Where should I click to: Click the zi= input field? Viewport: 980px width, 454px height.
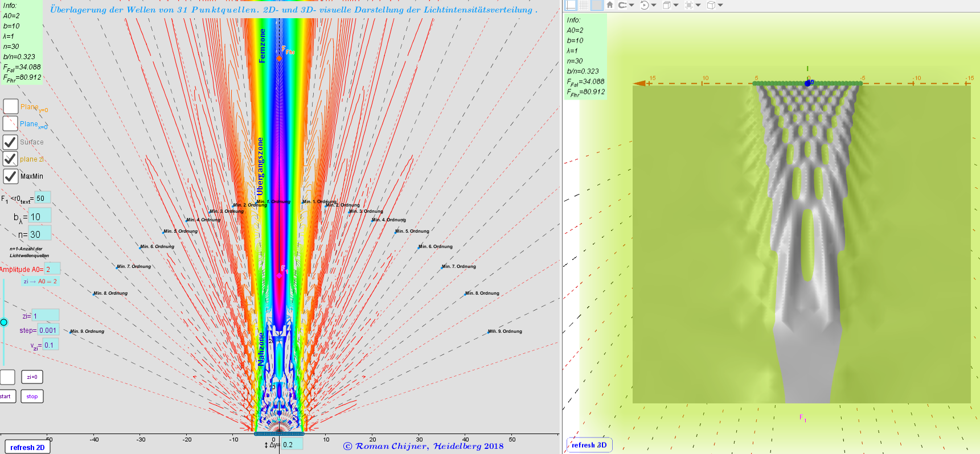tap(46, 316)
